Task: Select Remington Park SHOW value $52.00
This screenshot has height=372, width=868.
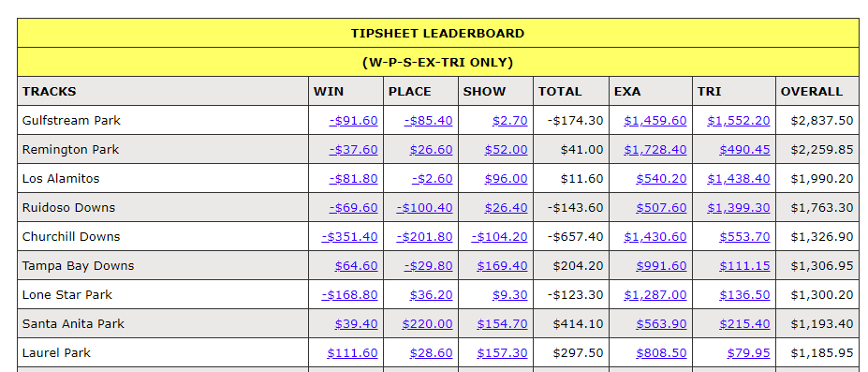Action: tap(506, 150)
